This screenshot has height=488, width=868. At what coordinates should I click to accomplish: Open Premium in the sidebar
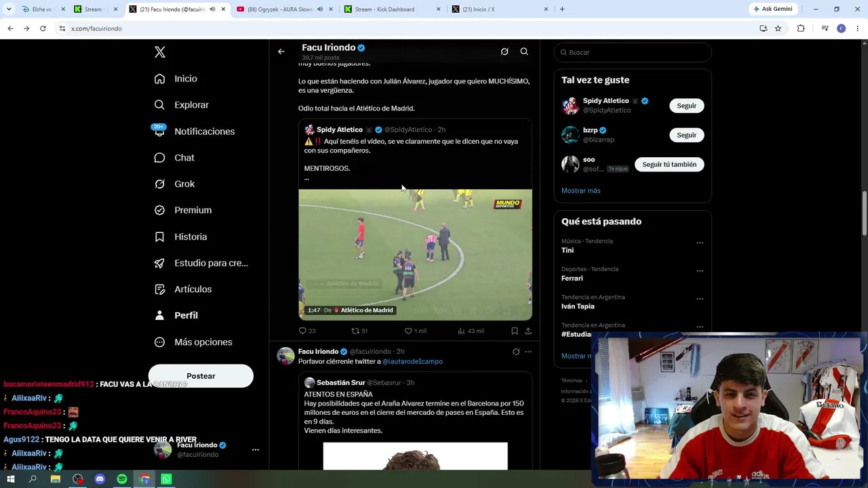[182, 210]
